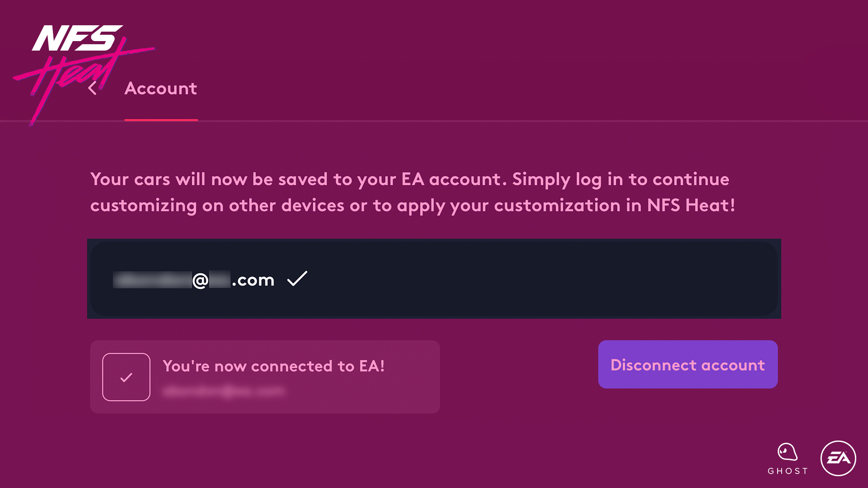This screenshot has width=868, height=488.
Task: Click the @ symbol in the email
Action: [200, 280]
